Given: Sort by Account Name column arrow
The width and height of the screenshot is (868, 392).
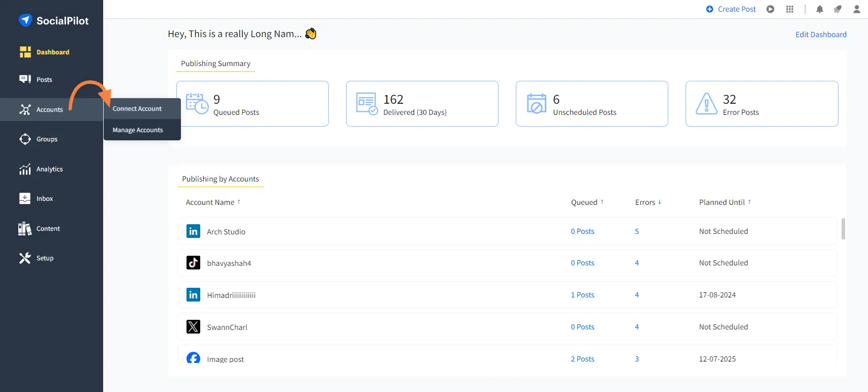Looking at the screenshot, I should click(239, 202).
